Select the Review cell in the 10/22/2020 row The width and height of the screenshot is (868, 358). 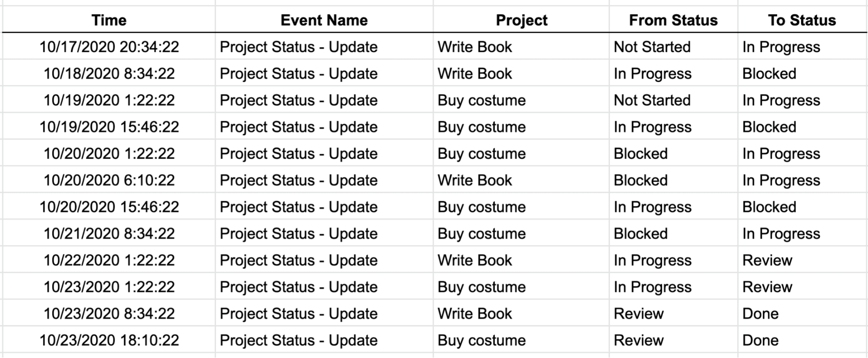(x=767, y=260)
